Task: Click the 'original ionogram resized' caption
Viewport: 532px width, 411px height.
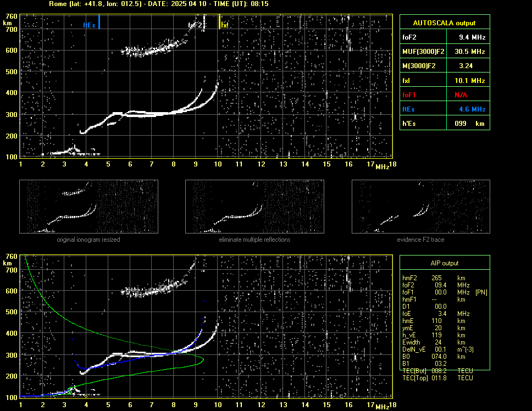Action: pyautogui.click(x=88, y=240)
